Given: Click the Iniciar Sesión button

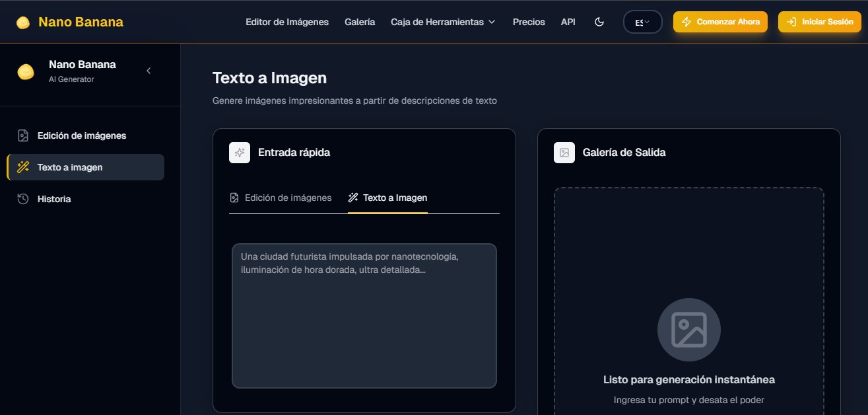Looking at the screenshot, I should (x=819, y=22).
